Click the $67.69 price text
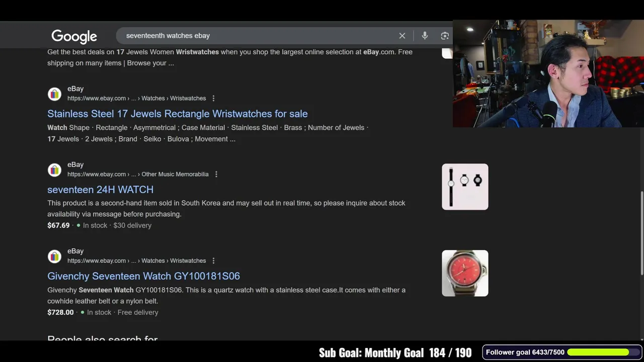 coord(58,225)
